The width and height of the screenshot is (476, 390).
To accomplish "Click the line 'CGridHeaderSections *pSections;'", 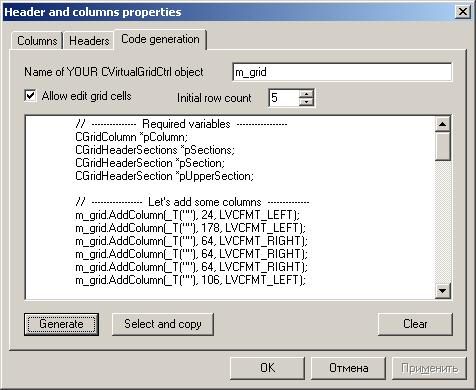I will 155,150.
